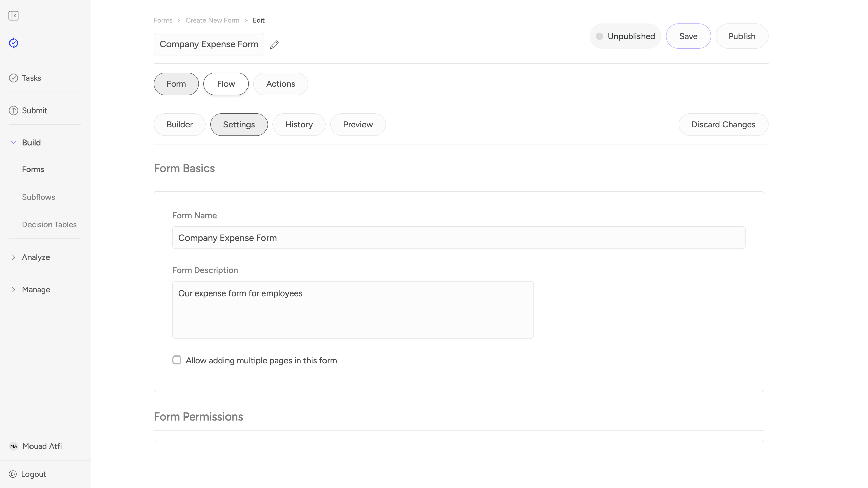Viewport: 868px width, 488px height.
Task: Click into the Form Description text area
Action: coord(353,309)
